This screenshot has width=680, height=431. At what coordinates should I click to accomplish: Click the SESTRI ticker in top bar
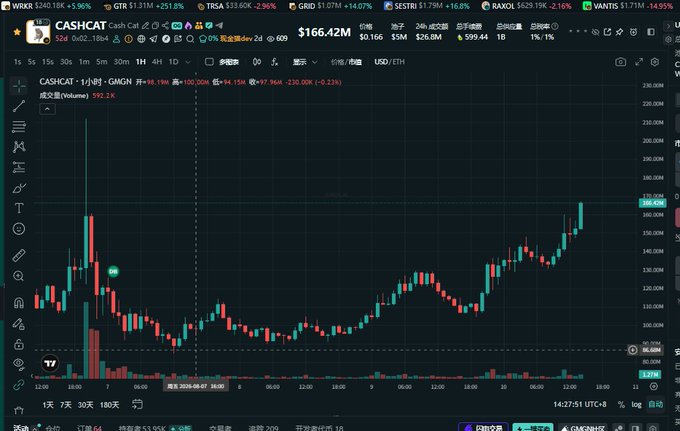point(427,6)
